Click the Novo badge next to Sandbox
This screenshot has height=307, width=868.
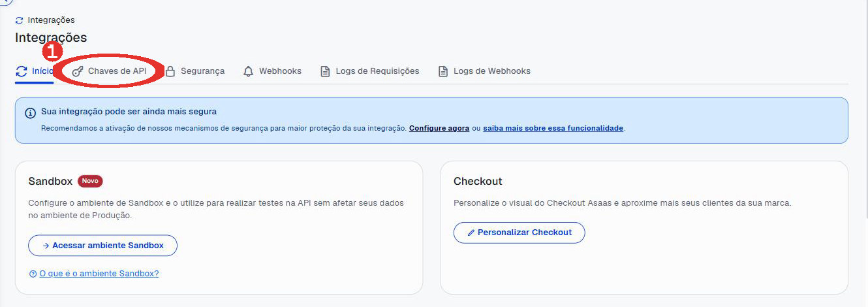(90, 181)
